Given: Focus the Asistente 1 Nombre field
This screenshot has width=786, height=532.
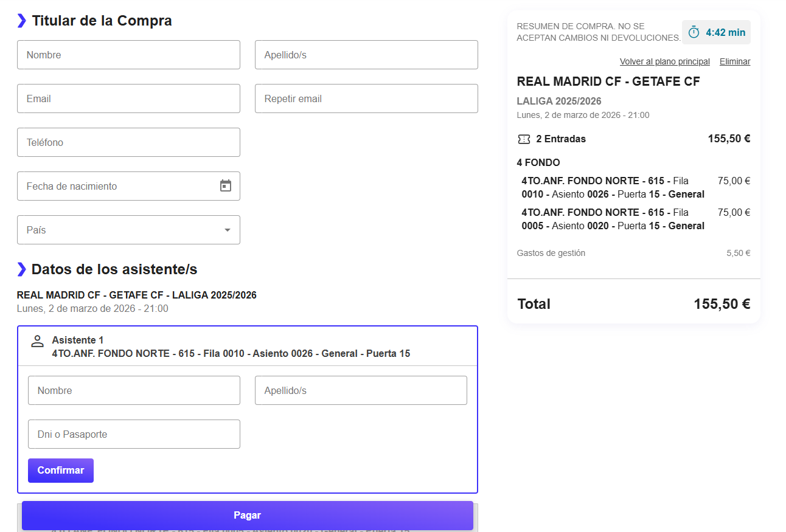Looking at the screenshot, I should pos(134,390).
